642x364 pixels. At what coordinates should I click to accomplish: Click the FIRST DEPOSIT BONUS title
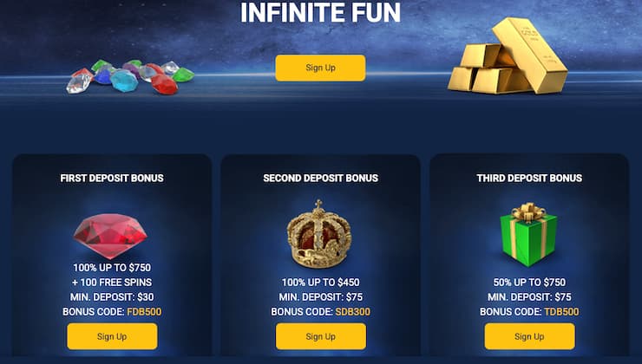112,178
